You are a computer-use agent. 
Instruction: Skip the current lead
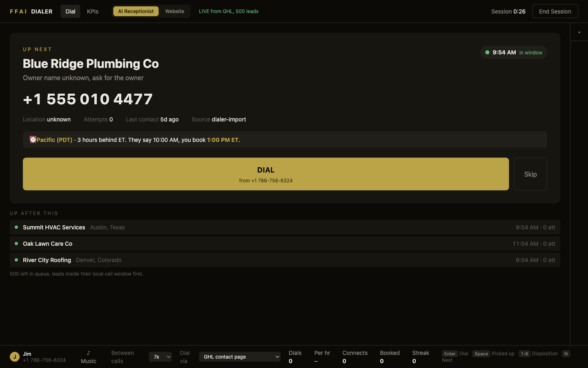pyautogui.click(x=530, y=174)
